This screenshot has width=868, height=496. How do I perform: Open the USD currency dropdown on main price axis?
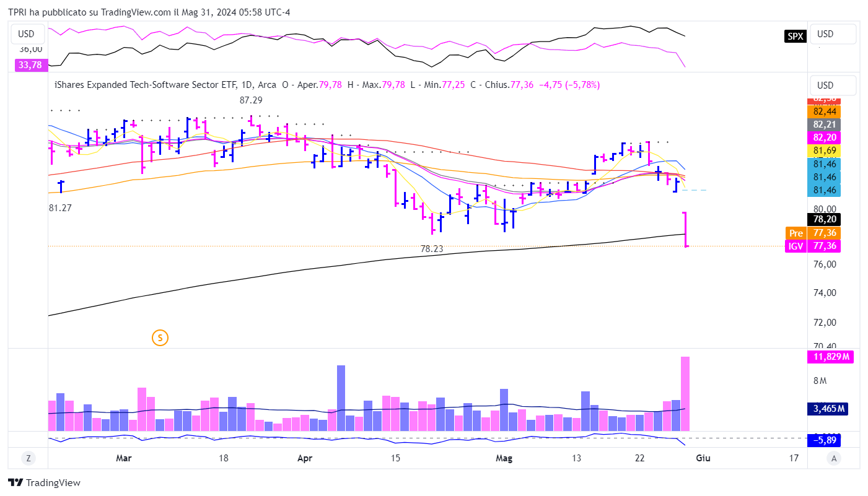point(833,85)
